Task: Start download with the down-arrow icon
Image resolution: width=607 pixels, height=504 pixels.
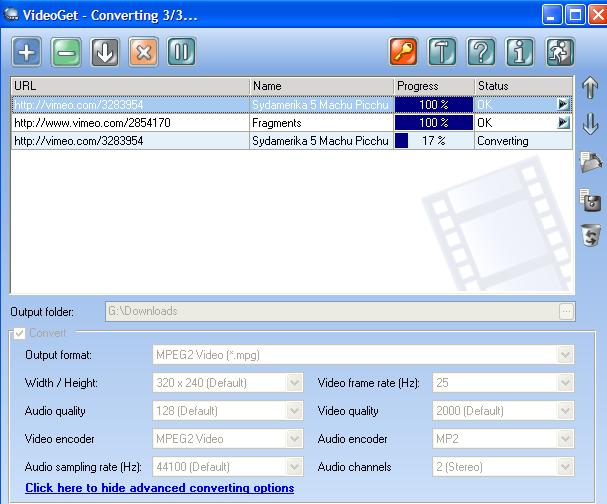Action: (x=105, y=52)
